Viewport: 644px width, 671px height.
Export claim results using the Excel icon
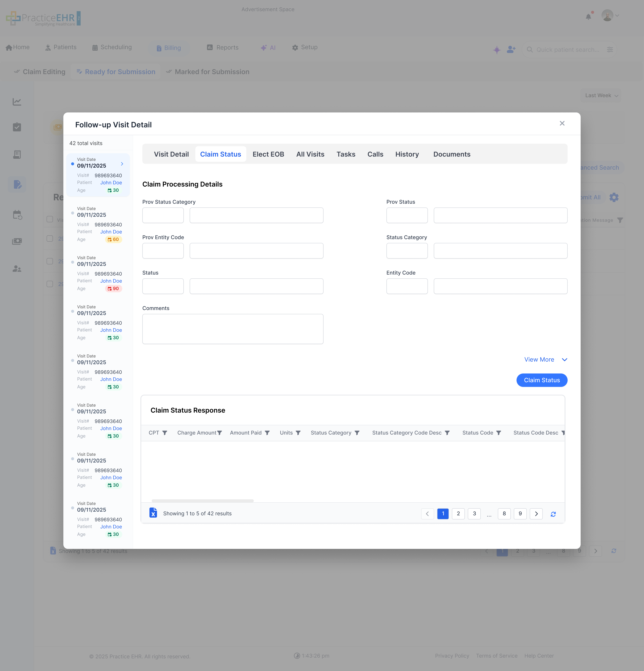click(153, 513)
